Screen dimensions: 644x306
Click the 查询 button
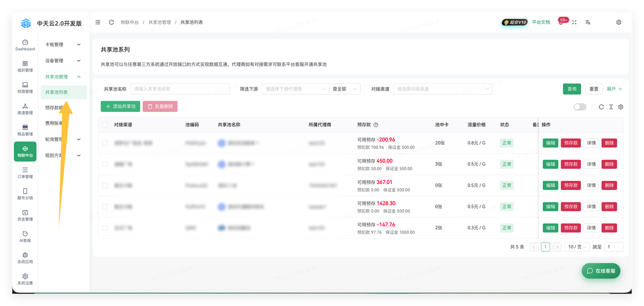[572, 89]
